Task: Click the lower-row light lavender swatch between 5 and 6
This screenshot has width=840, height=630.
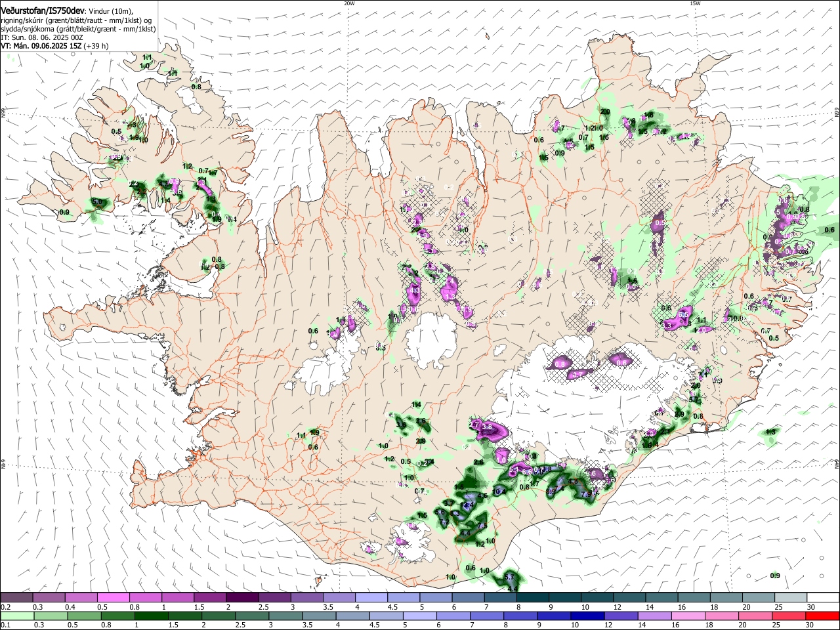Action: tap(419, 616)
